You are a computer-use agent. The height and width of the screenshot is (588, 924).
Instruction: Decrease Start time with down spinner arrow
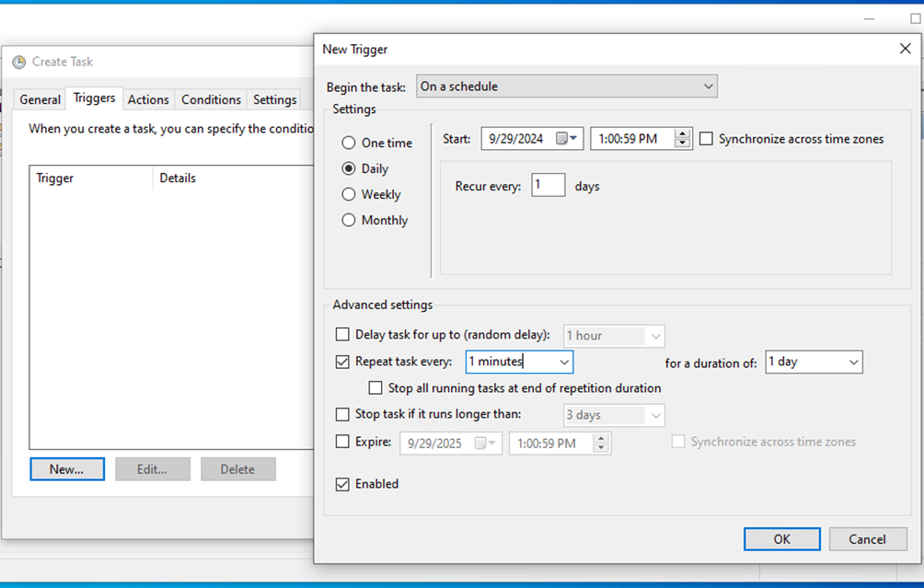(x=682, y=144)
